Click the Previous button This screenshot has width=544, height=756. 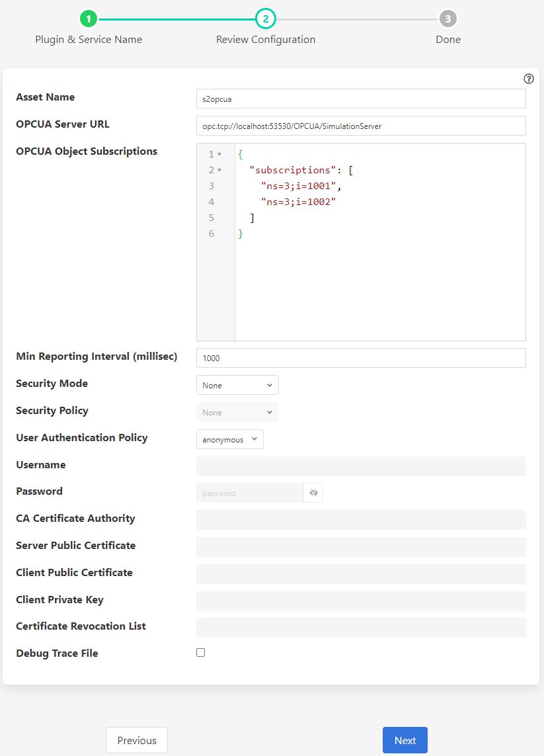click(x=137, y=740)
